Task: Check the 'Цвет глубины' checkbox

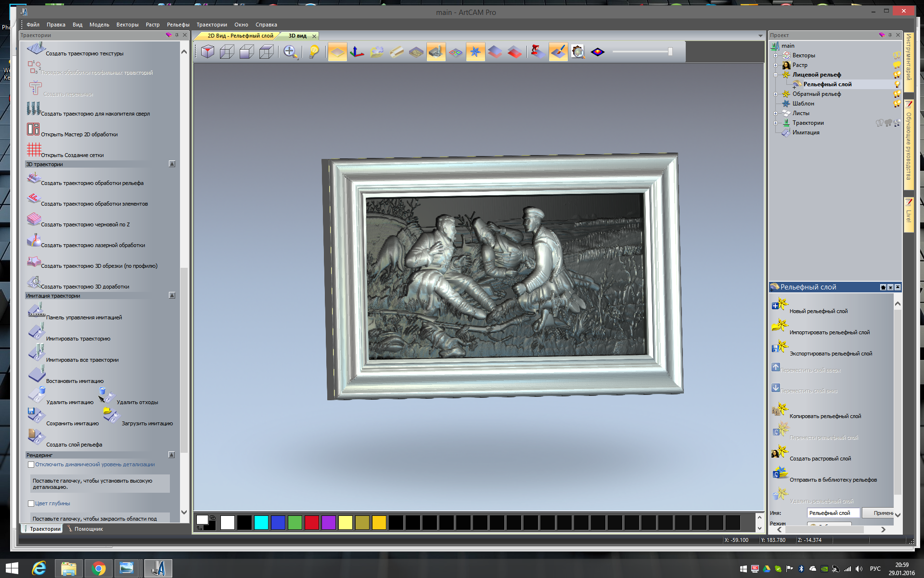Action: coord(31,504)
